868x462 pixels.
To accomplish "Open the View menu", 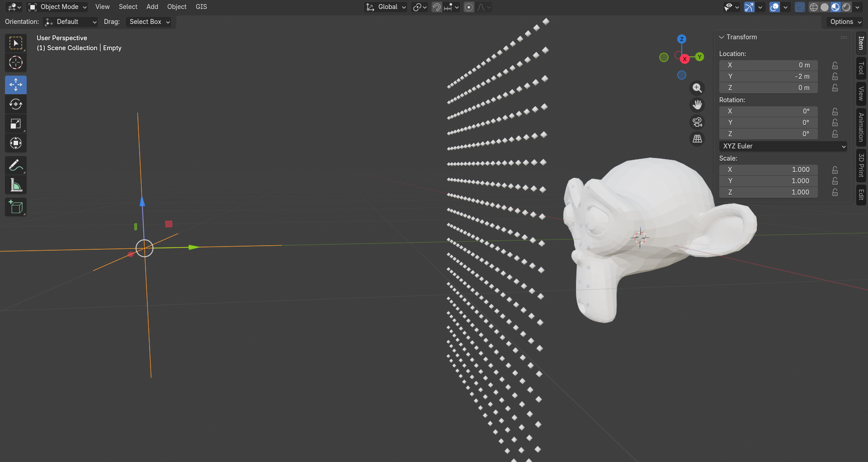I will [103, 7].
